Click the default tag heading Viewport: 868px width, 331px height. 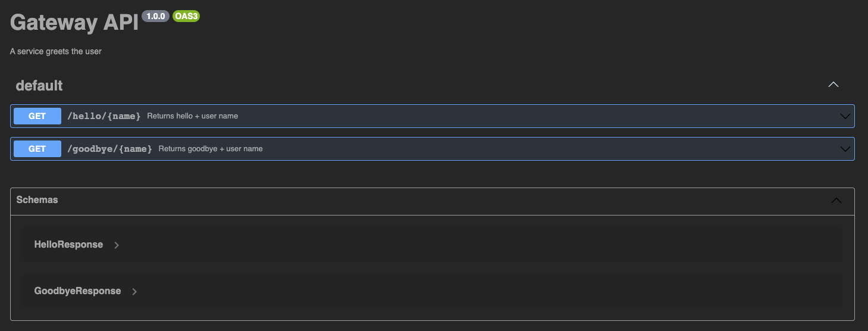coord(39,86)
